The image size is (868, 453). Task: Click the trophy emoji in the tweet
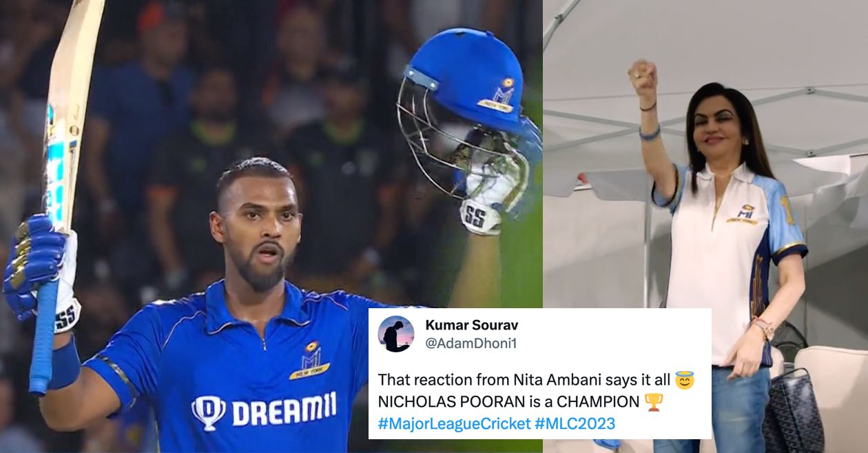pos(653,401)
